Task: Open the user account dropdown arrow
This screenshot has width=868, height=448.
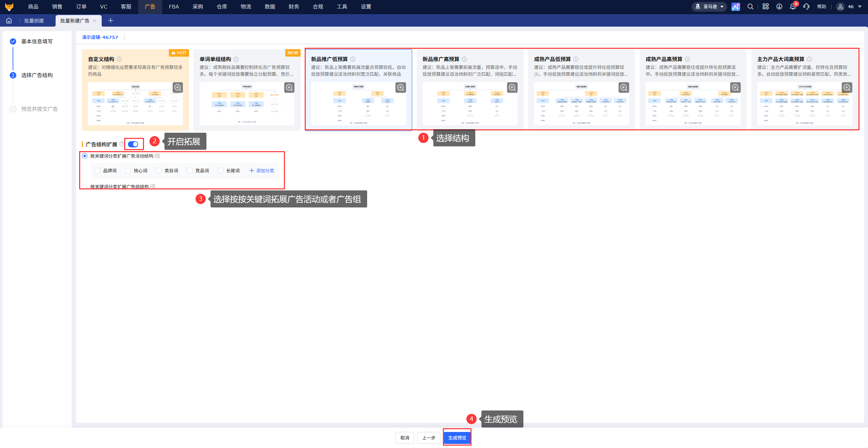Action: coord(860,6)
